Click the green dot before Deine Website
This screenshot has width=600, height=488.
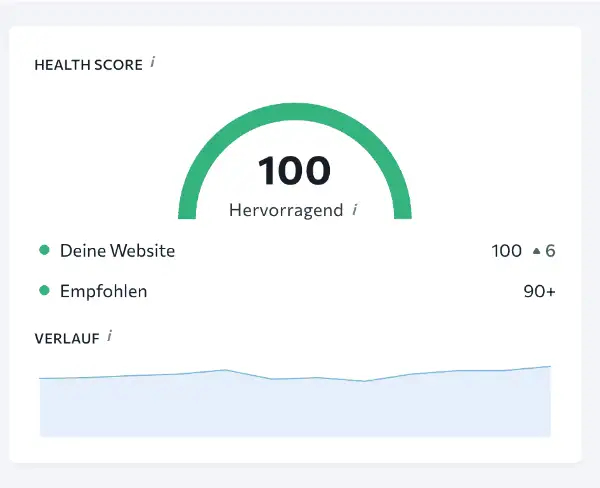tap(44, 251)
